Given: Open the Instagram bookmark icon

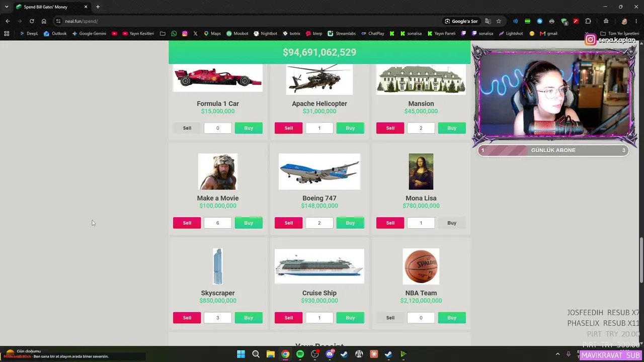Looking at the screenshot, I should [185, 34].
